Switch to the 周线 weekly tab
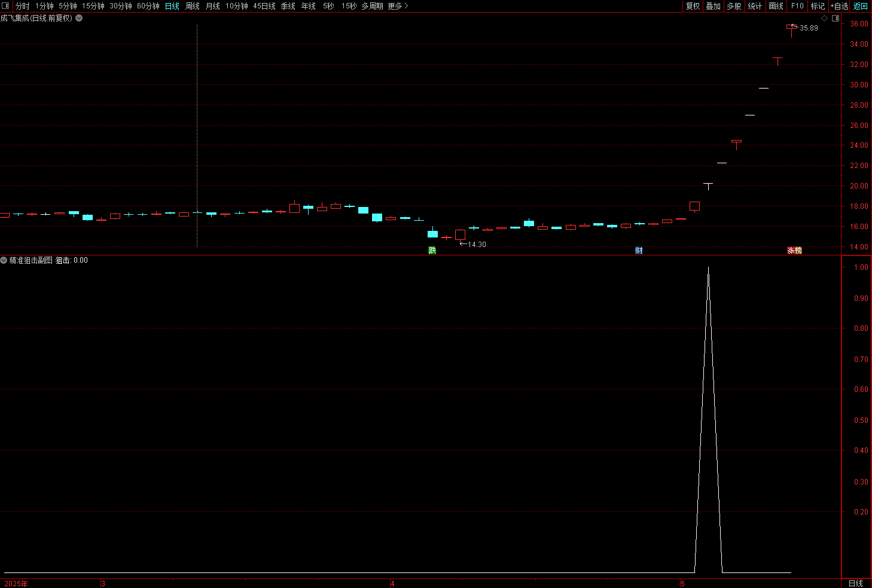Image resolution: width=872 pixels, height=588 pixels. (x=193, y=6)
